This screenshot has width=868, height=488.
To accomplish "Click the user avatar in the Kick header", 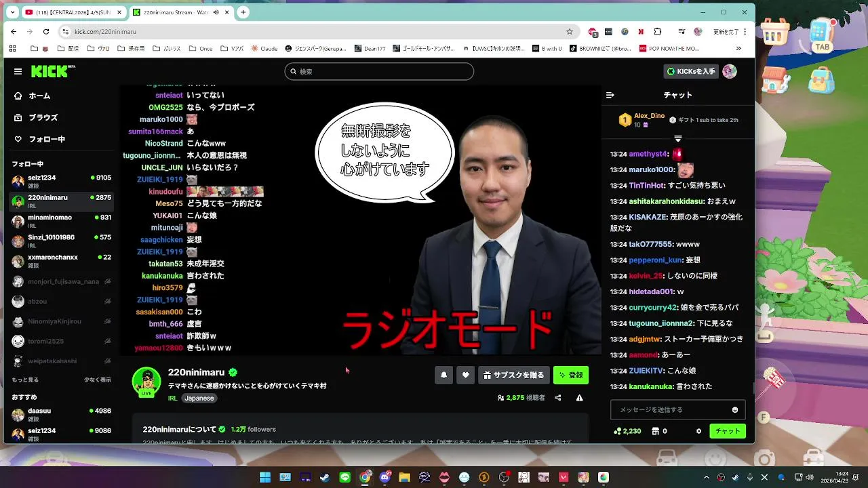I will tap(730, 71).
